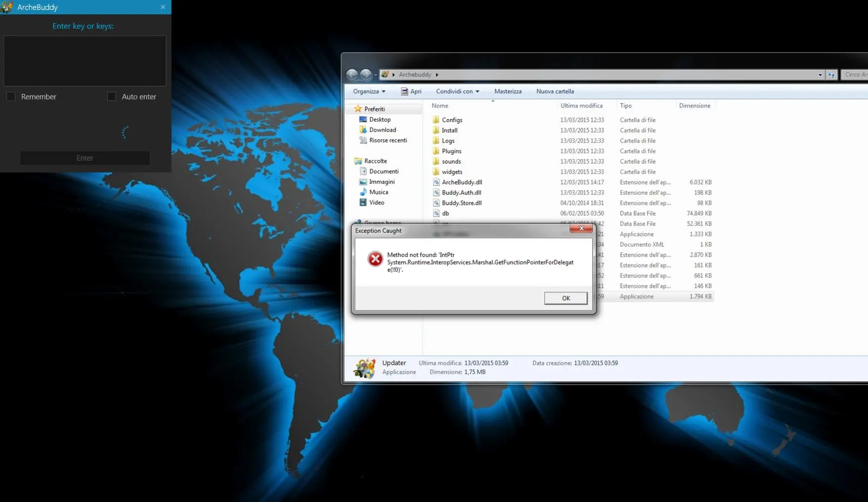Go forward in Explorer window
The width and height of the screenshot is (868, 502).
tap(366, 75)
